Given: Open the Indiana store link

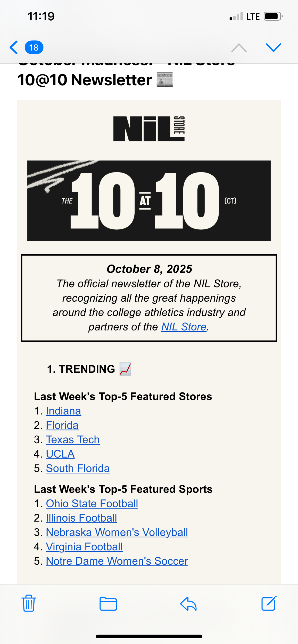Looking at the screenshot, I should pyautogui.click(x=63, y=411).
